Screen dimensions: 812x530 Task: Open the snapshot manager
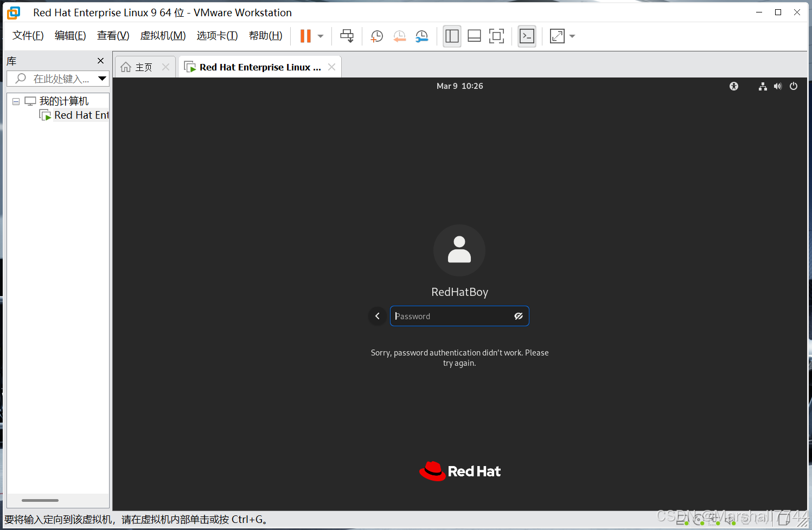tap(421, 36)
